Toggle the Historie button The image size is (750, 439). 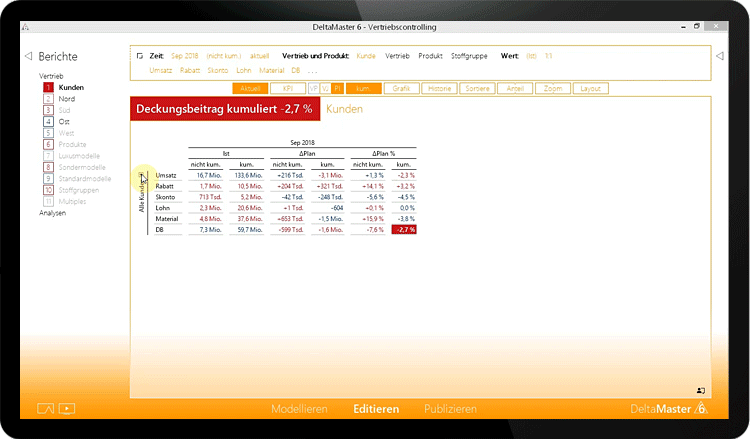(440, 88)
